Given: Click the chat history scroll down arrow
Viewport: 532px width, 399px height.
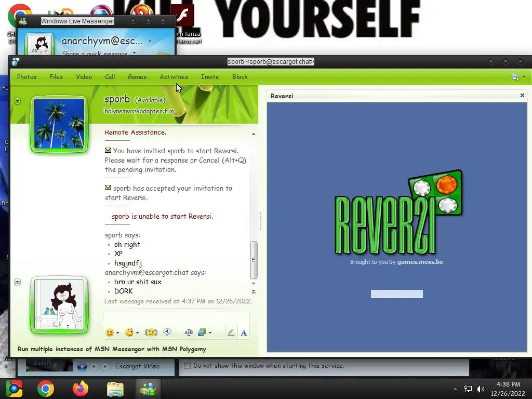Looking at the screenshot, I should pos(254,283).
